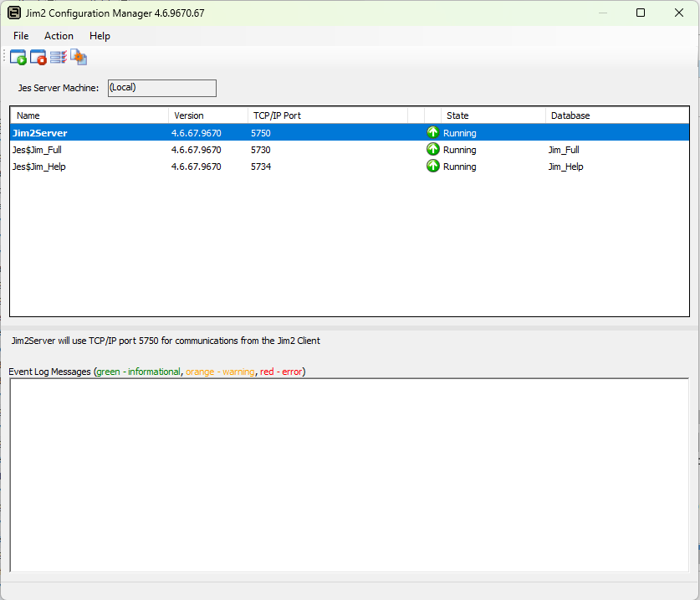Screen dimensions: 700x600
Task: Open the properties list toolbar icon
Action: click(x=59, y=58)
